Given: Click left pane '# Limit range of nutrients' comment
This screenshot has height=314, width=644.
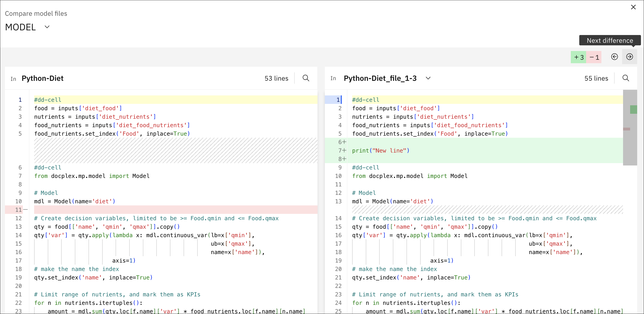Looking at the screenshot, I should pos(117,294).
